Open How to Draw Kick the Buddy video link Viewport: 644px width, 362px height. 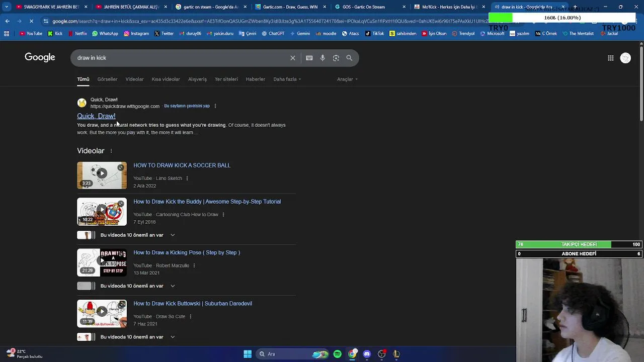coord(207,202)
